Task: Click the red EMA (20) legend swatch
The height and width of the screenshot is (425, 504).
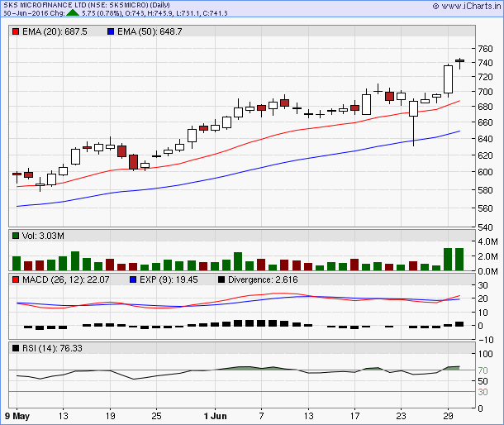Action: (16, 31)
